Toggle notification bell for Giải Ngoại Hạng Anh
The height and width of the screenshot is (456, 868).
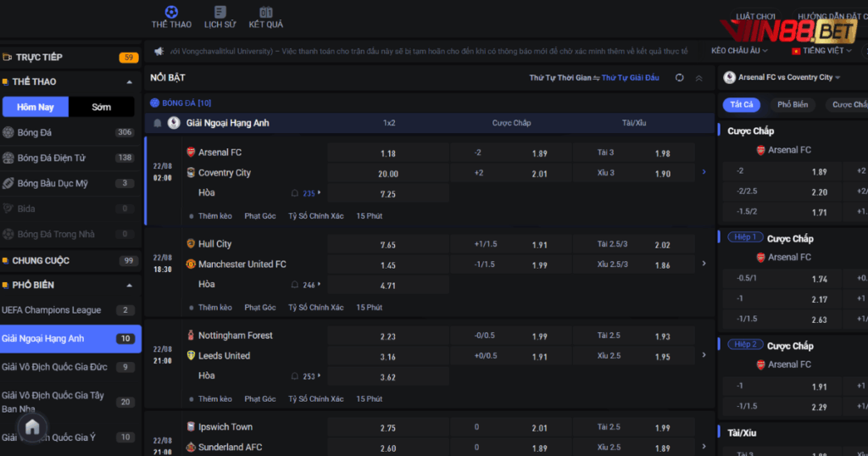point(157,123)
